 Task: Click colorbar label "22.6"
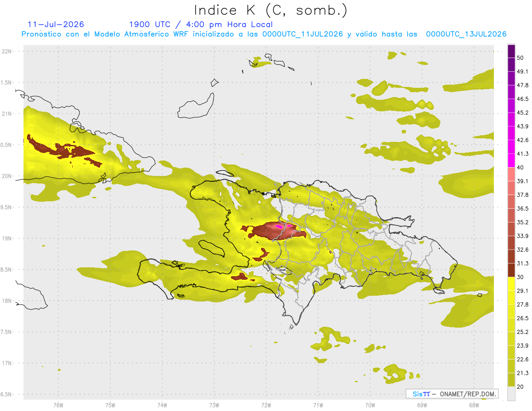pos(523,360)
